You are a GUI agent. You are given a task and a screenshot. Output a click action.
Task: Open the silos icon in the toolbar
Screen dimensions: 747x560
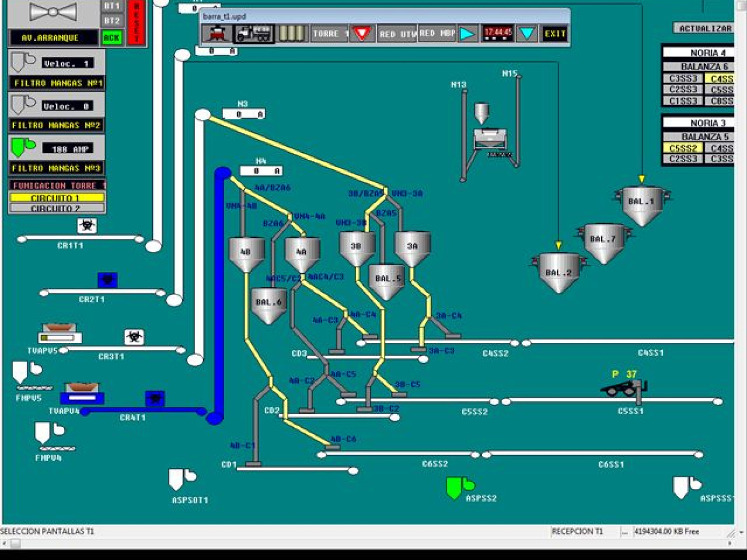[x=292, y=34]
